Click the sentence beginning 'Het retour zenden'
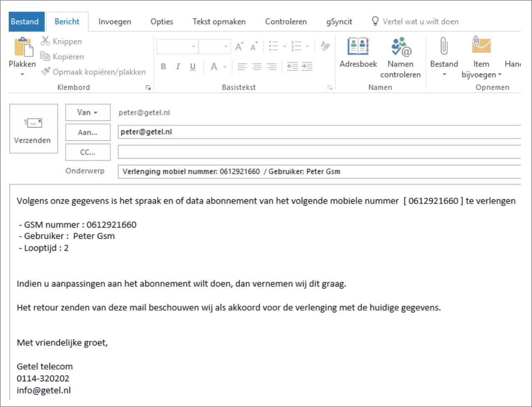The width and height of the screenshot is (532, 407). tap(229, 308)
